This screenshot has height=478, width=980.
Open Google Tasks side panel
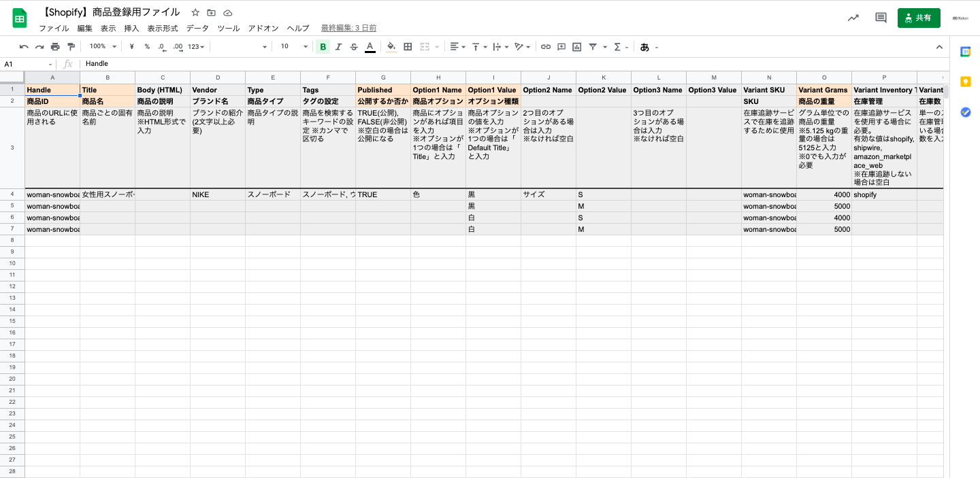coord(965,112)
